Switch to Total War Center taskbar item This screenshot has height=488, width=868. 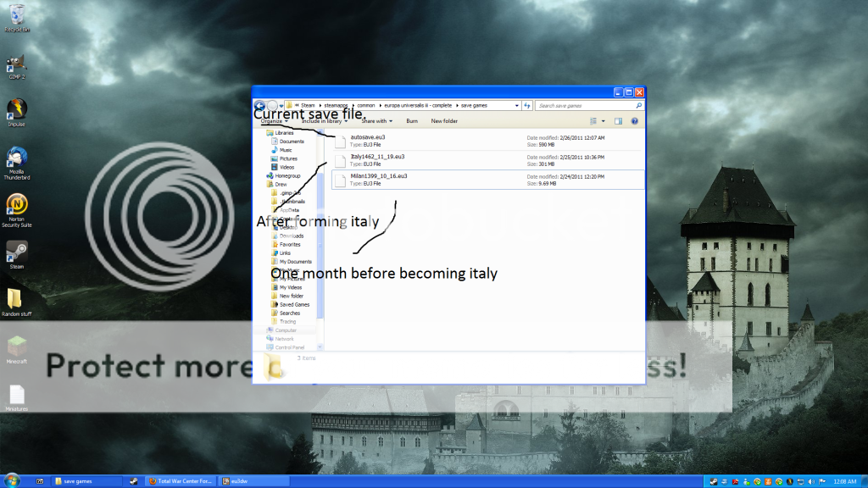tap(180, 481)
